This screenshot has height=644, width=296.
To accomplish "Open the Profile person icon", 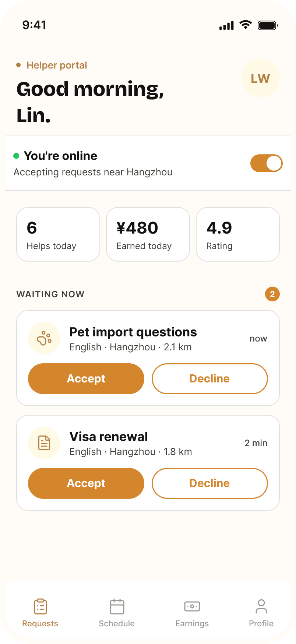I will coord(261,606).
